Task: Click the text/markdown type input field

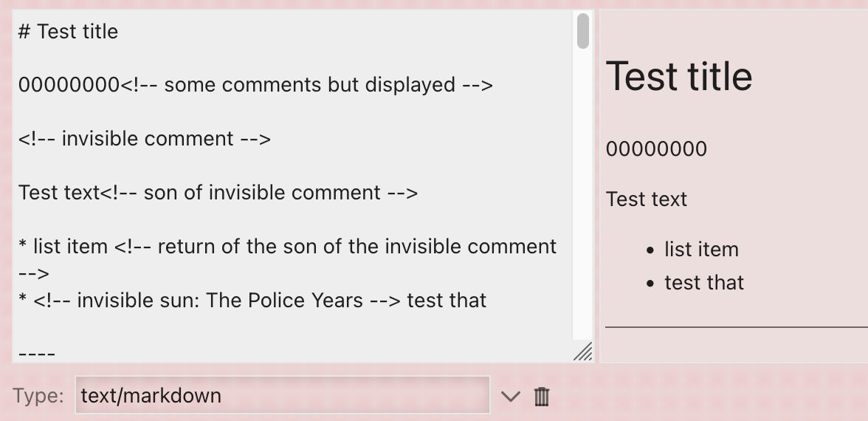Action: click(282, 395)
